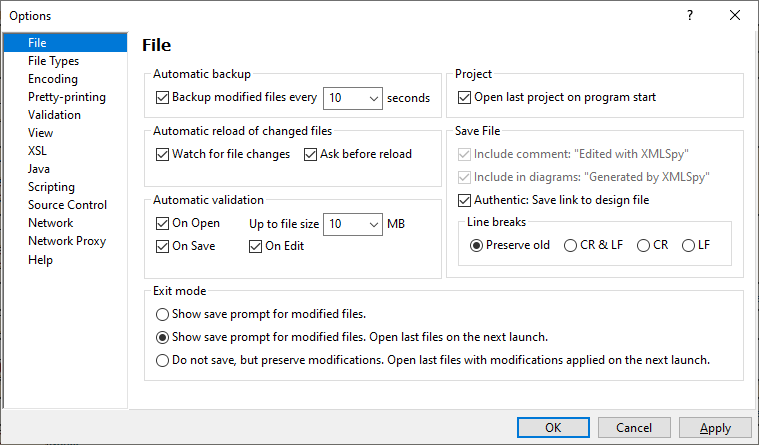Screen dimensions: 759x445
Task: Uncheck Ask before reload option
Action: point(311,154)
